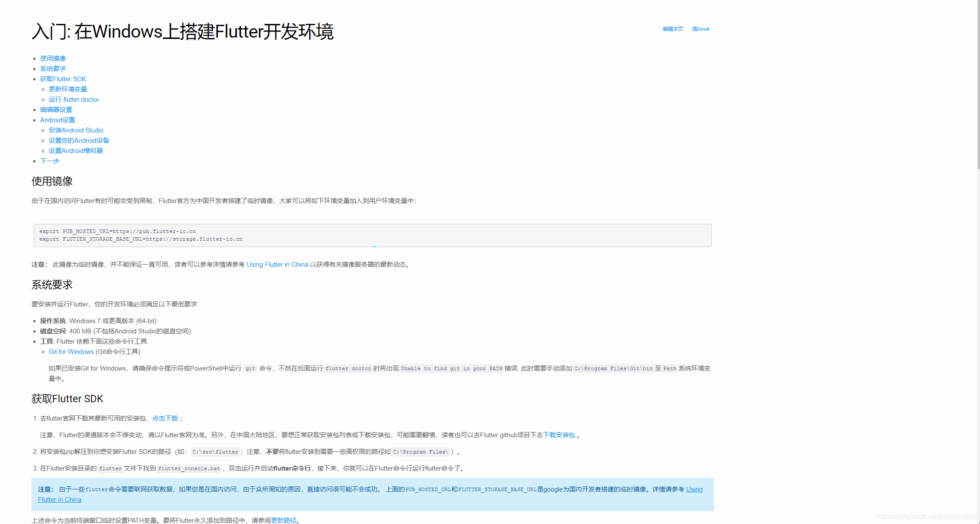Click the 编辑本页 link
This screenshot has width=980, height=524.
(x=673, y=29)
